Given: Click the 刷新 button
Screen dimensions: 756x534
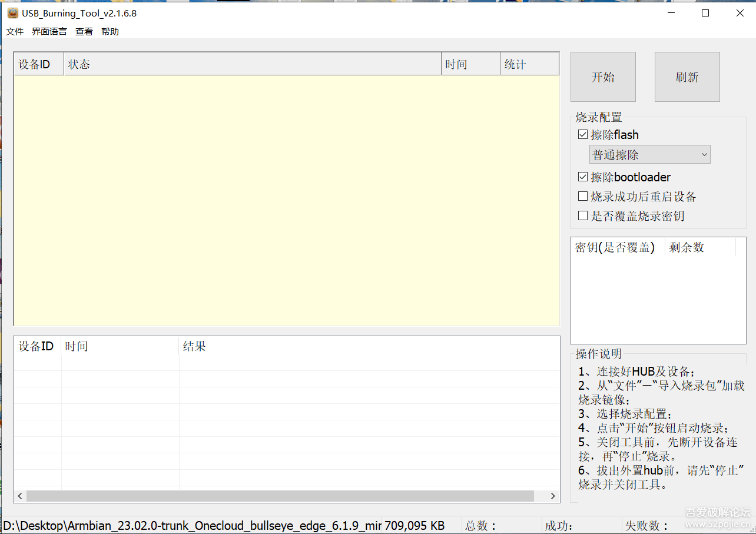Looking at the screenshot, I should (687, 77).
